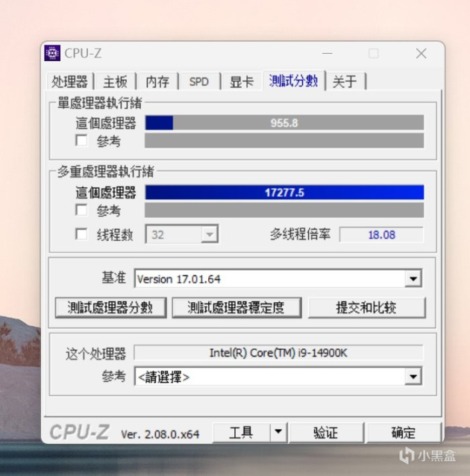This screenshot has width=470, height=476.
Task: Enable single-thread 參考 checkbox
Action: click(81, 140)
